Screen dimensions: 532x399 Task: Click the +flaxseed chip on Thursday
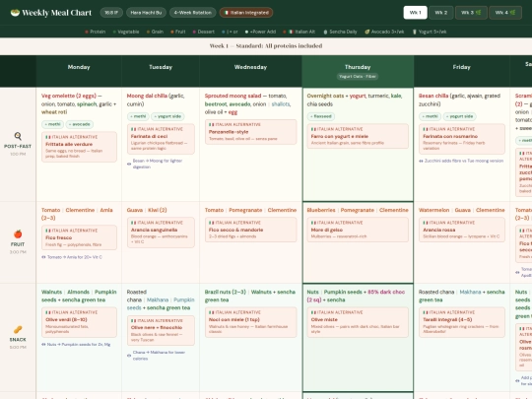(321, 116)
